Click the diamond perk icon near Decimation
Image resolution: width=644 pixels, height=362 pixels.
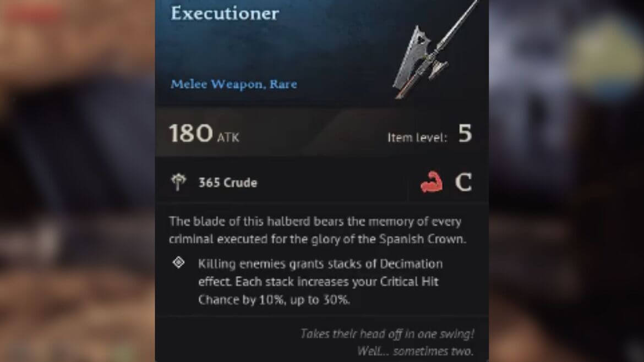[x=179, y=262]
